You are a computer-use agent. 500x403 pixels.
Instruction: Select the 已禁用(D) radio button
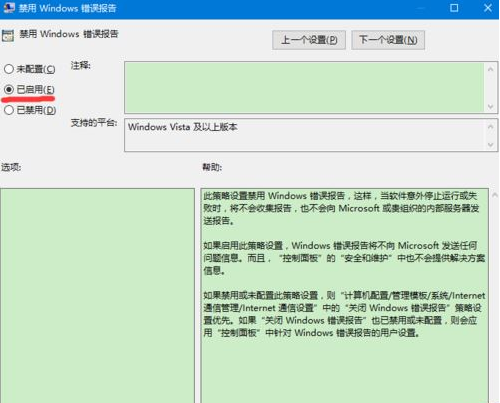9,110
